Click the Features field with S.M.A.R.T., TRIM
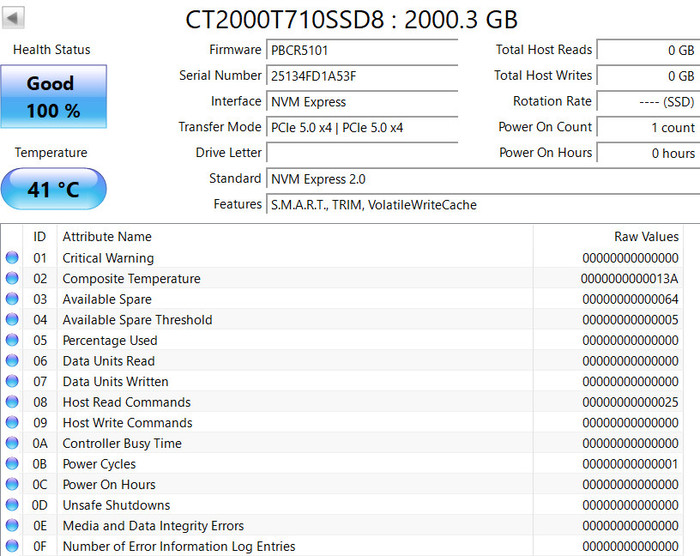Image resolution: width=700 pixels, height=556 pixels. click(x=483, y=205)
